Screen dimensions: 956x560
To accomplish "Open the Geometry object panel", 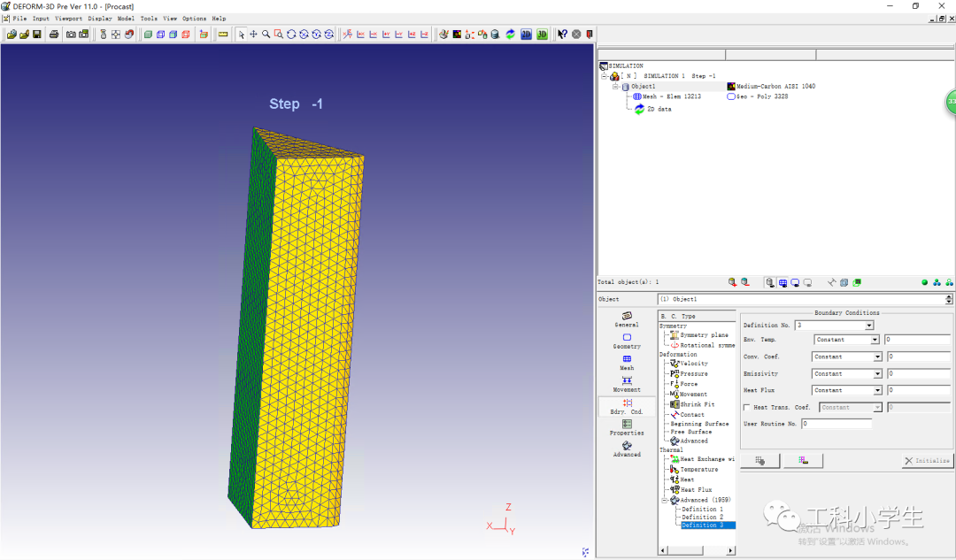I will pyautogui.click(x=627, y=341).
